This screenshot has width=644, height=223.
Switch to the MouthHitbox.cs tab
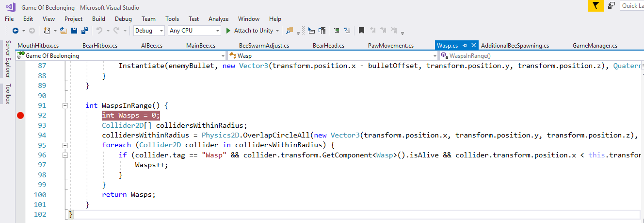click(x=38, y=46)
